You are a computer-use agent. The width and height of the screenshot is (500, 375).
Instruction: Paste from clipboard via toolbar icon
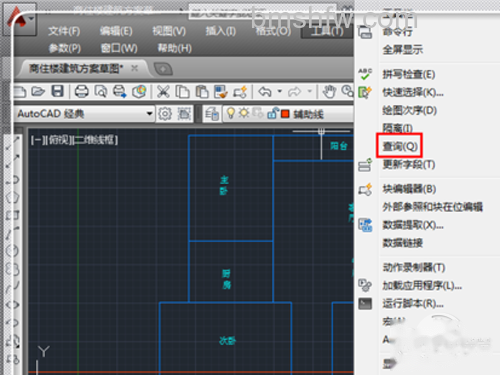202,92
